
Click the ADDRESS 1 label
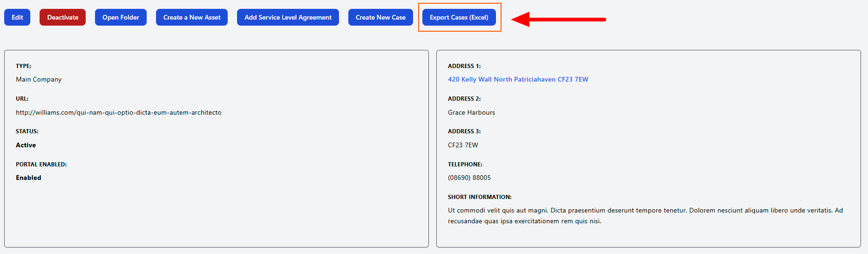pyautogui.click(x=464, y=66)
